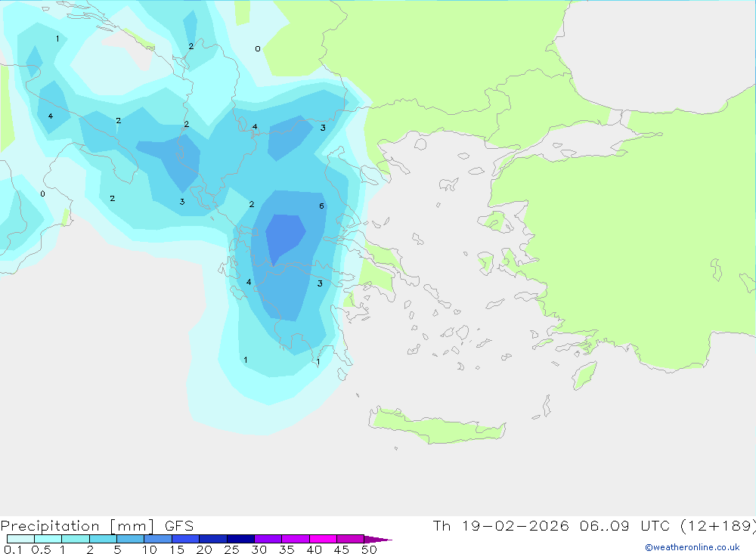Image resolution: width=756 pixels, height=554 pixels.
Task: Click the 0.1–0.5 mm palest legend swatch
Action: pos(20,539)
